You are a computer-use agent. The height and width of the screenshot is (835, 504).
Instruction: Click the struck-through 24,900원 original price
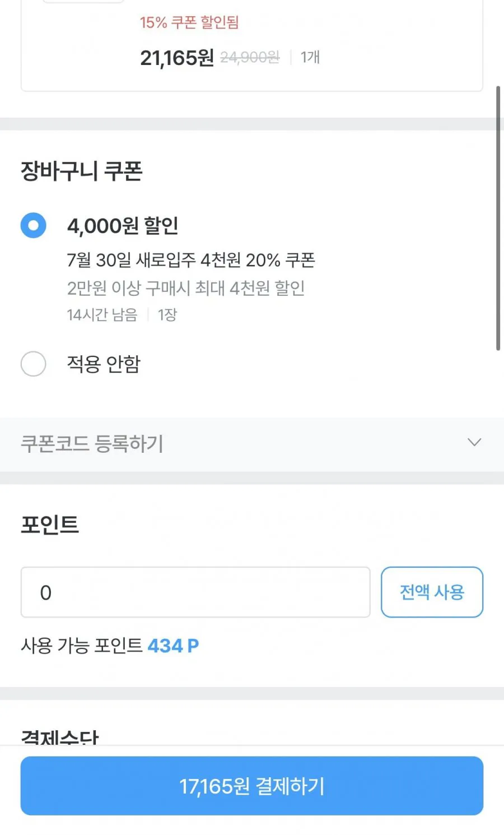click(x=250, y=57)
